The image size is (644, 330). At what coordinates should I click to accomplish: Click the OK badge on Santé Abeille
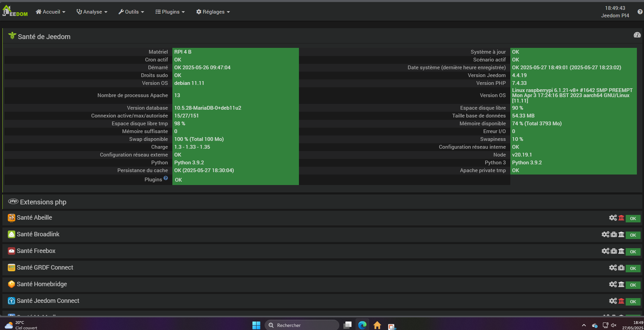(633, 219)
